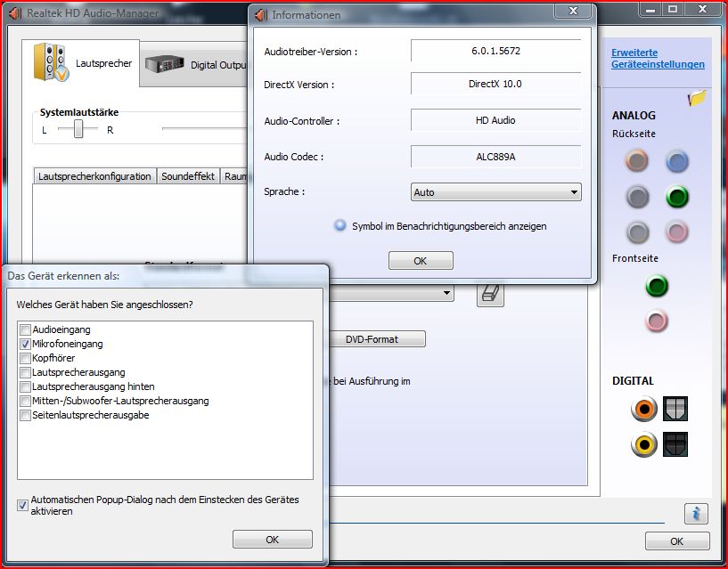Click the blue rear-panel analog jack
Screen dimensions: 728x569
click(677, 161)
